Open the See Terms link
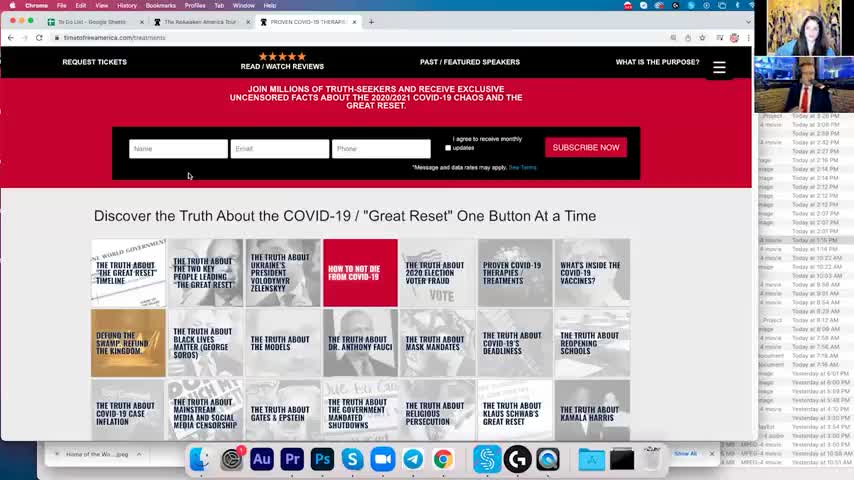854x480 pixels. (522, 167)
